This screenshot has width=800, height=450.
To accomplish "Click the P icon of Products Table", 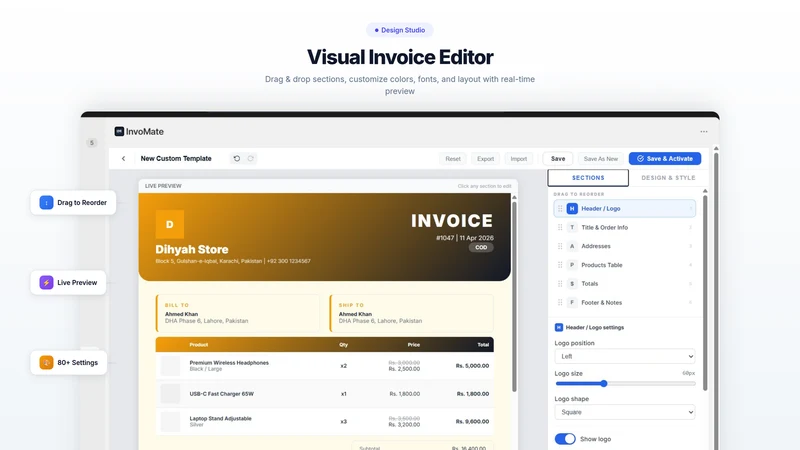I will (572, 265).
